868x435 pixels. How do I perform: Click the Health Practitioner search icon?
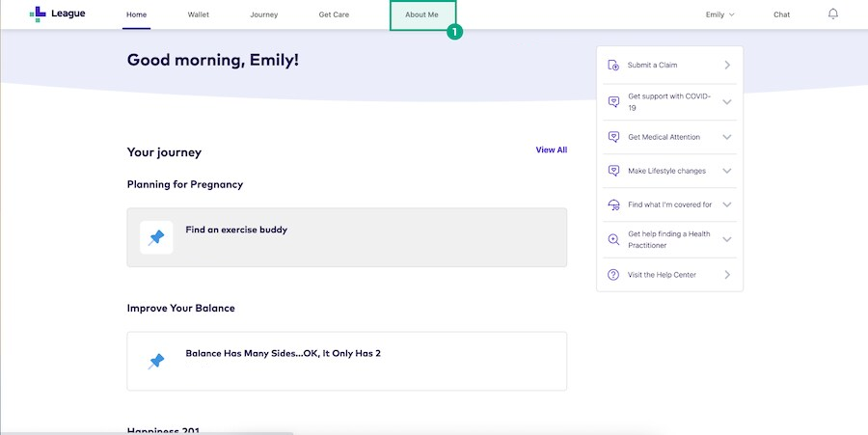pyautogui.click(x=613, y=239)
